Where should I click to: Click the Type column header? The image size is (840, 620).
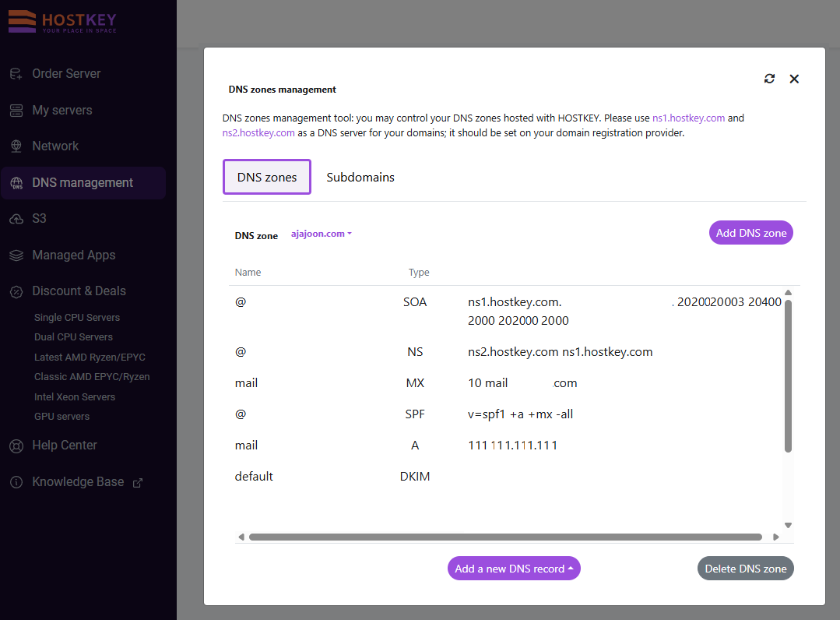pos(419,272)
